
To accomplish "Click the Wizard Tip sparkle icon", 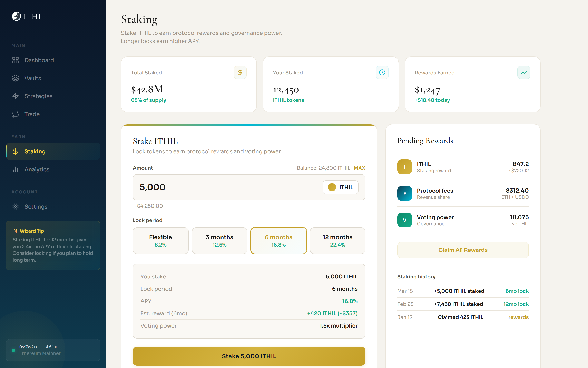I will pyautogui.click(x=16, y=231).
